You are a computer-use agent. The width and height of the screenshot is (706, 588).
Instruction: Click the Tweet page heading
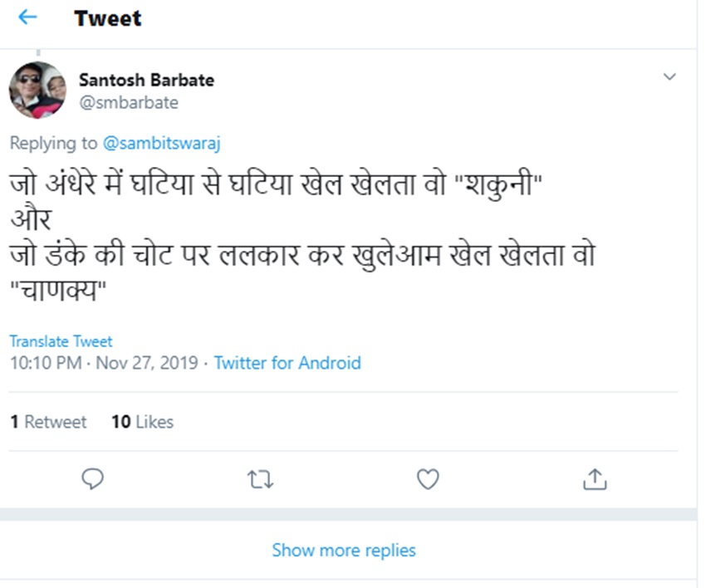click(108, 18)
